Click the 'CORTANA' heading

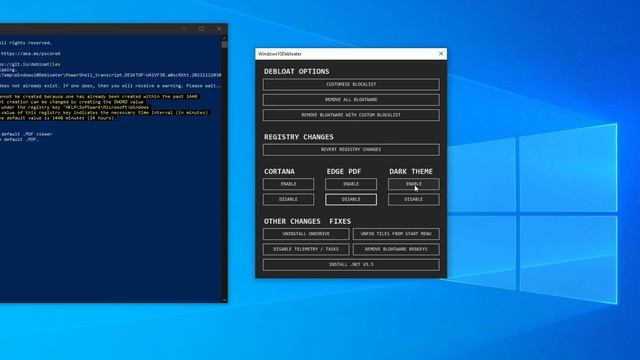tap(279, 171)
